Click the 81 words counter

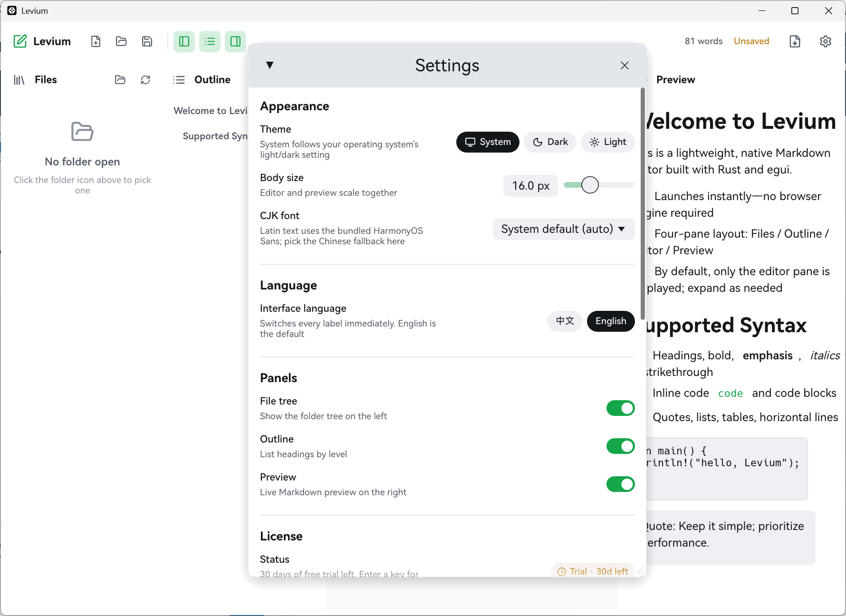(703, 41)
